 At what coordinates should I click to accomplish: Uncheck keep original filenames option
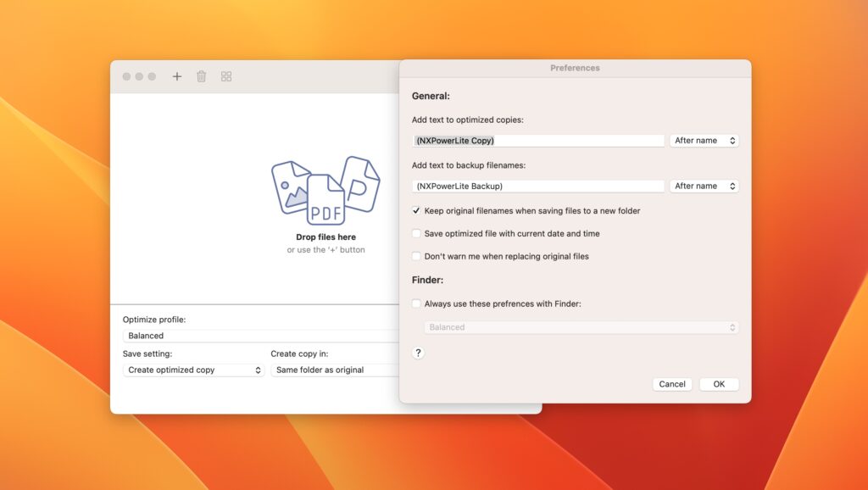click(416, 210)
